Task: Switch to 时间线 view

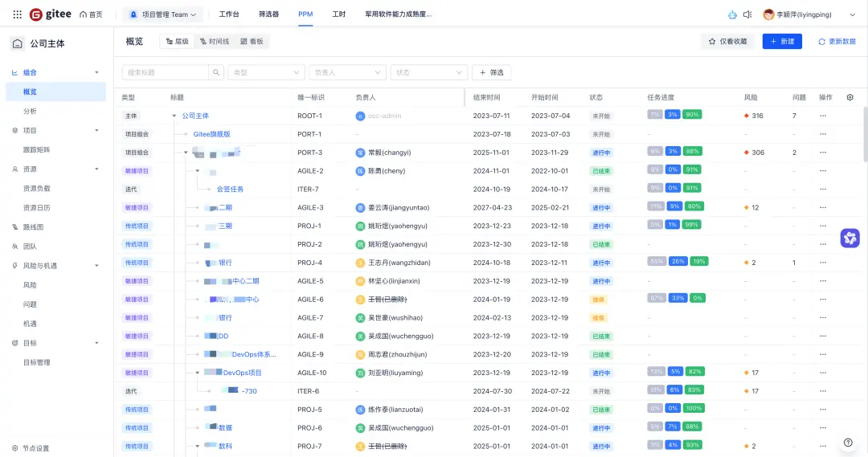Action: tap(215, 42)
